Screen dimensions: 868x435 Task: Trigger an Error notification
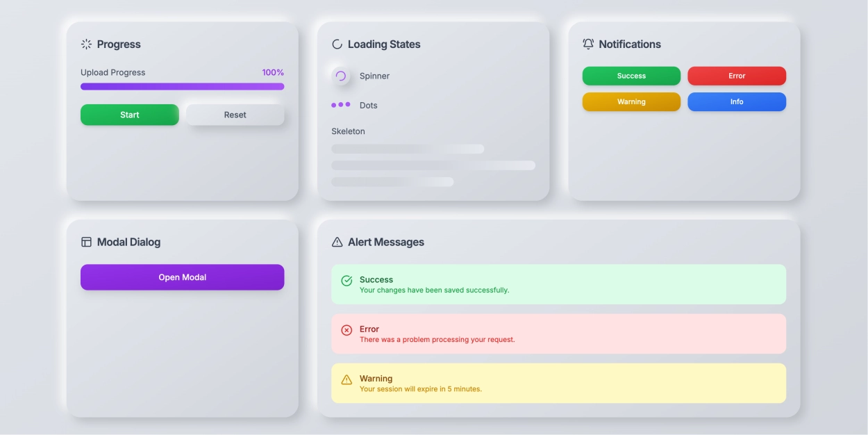737,75
